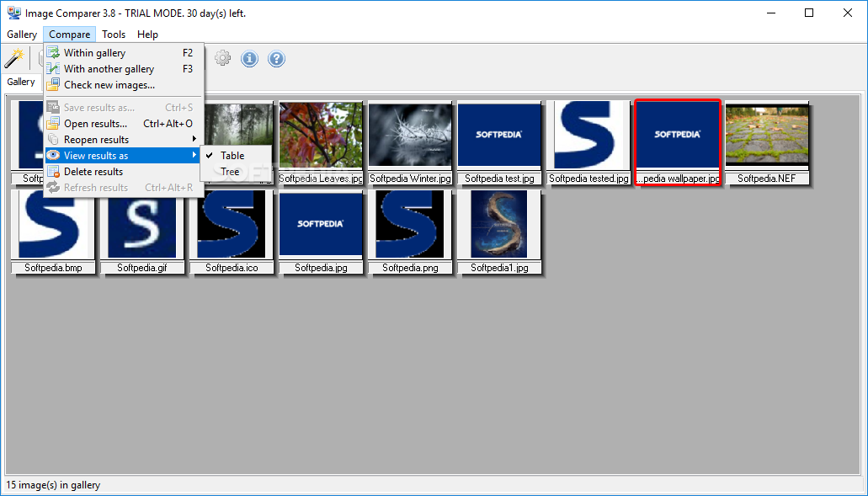Image resolution: width=868 pixels, height=496 pixels.
Task: Click the magic wand wizard toolbar icon
Action: [13, 58]
